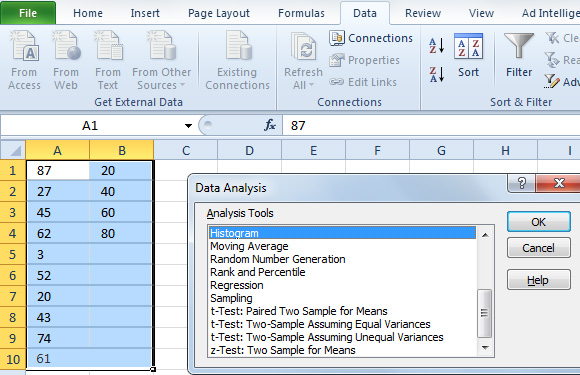
Task: Click the Name Box showing A1
Action: (x=90, y=126)
